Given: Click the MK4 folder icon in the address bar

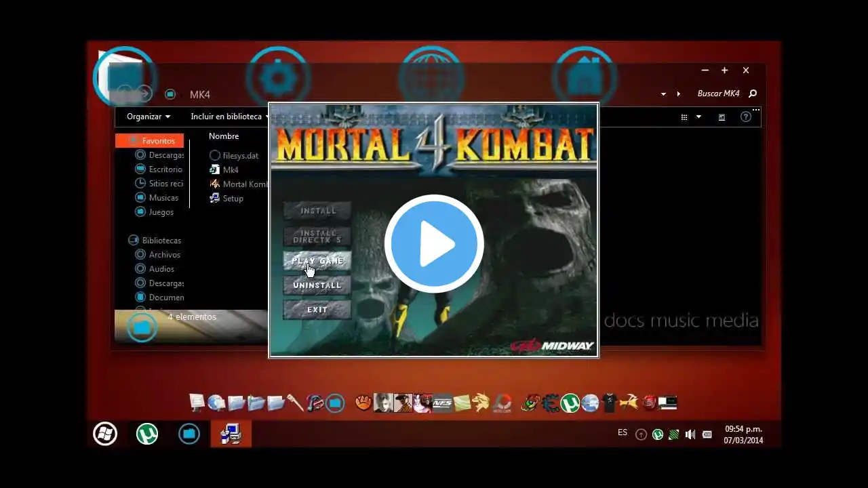Looking at the screenshot, I should tap(170, 94).
